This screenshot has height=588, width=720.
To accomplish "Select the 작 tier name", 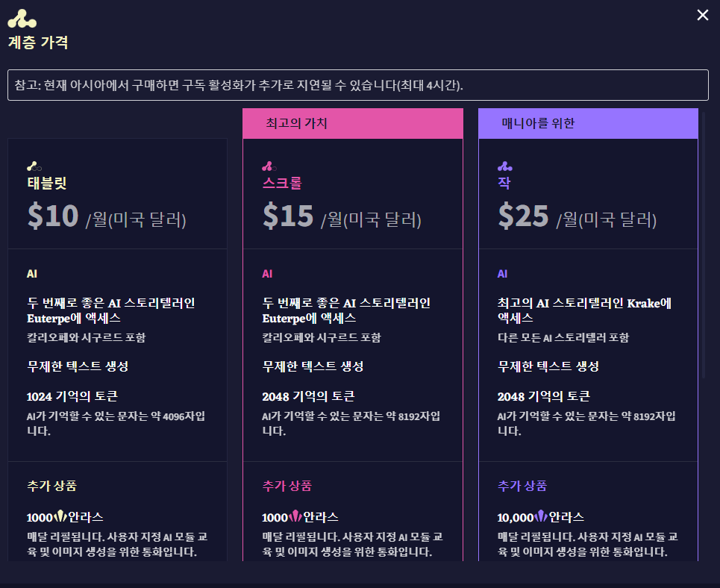I will (504, 183).
